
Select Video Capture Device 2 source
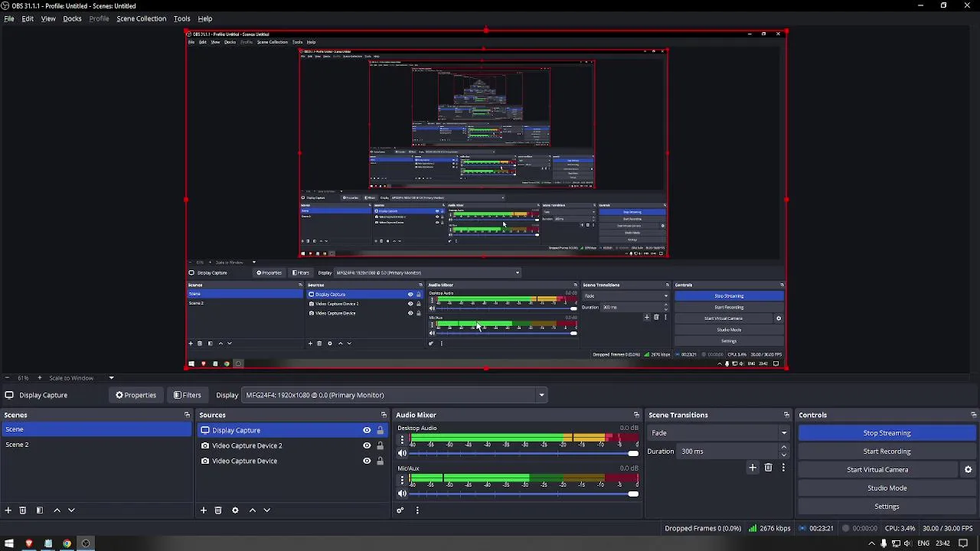pyautogui.click(x=247, y=445)
